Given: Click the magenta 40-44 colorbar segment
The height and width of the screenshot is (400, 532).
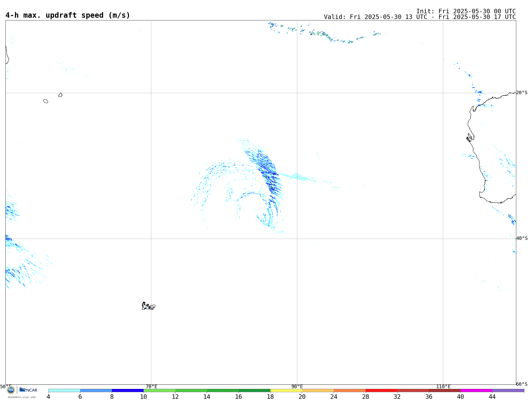Looking at the screenshot, I should [476, 391].
